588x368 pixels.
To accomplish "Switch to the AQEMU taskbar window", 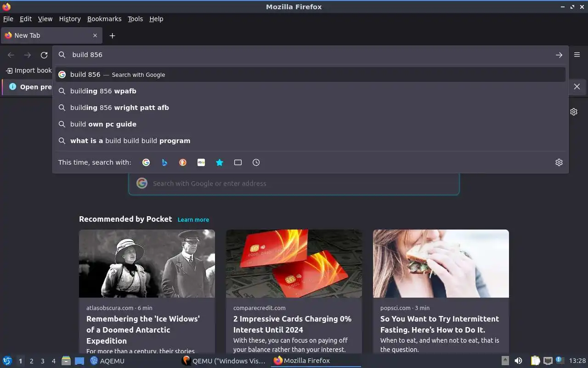I will [107, 361].
